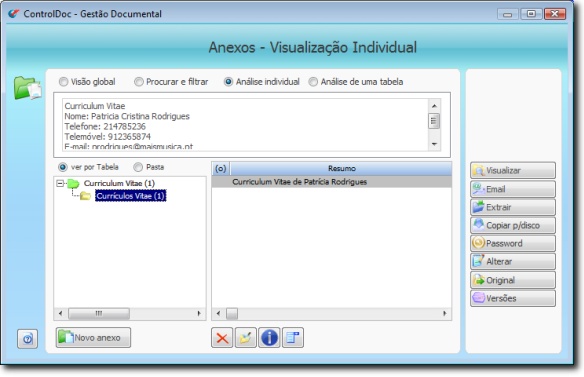This screenshot has height=377, width=584.
Task: Click the Alterar button
Action: (512, 262)
